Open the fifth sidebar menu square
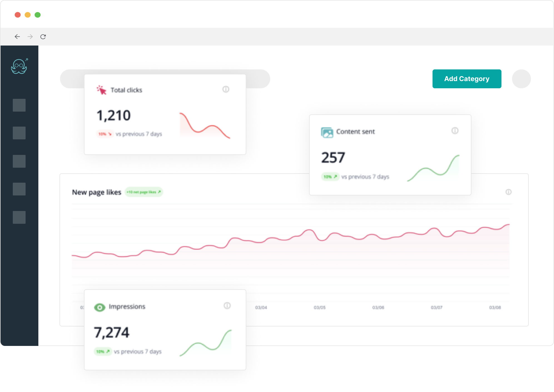The height and width of the screenshot is (392, 554). (x=19, y=217)
